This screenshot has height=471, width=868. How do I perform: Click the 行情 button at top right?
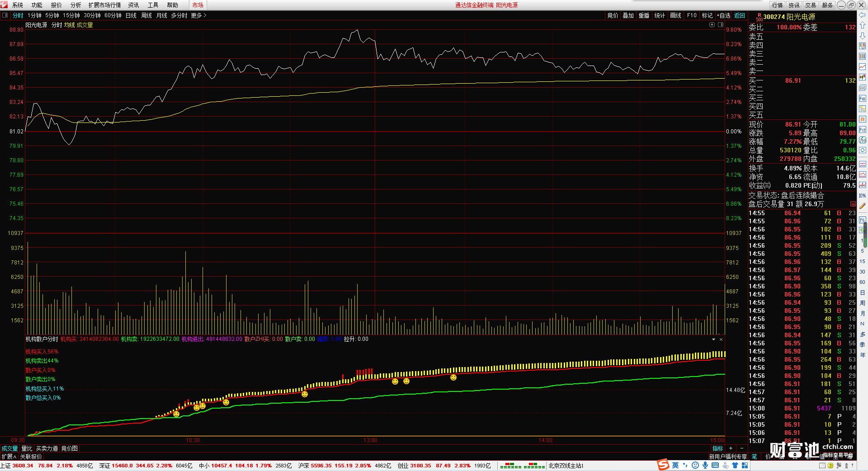click(x=778, y=5)
